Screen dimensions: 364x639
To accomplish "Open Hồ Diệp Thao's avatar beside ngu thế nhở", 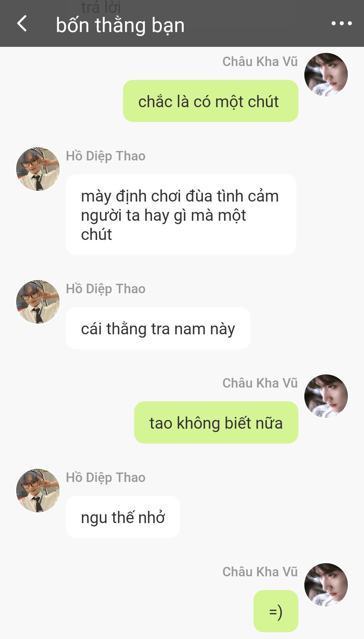I will tap(38, 490).
